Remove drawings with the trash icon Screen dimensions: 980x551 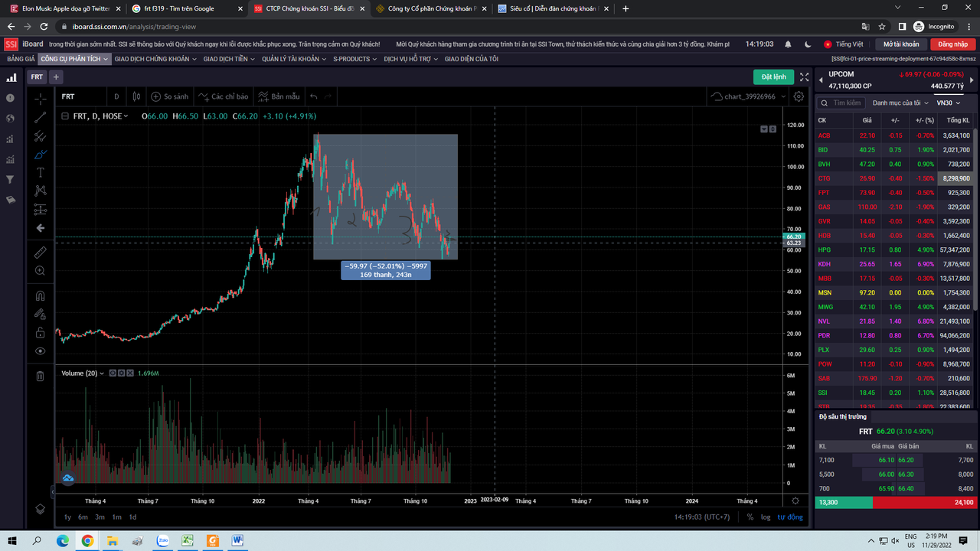40,376
